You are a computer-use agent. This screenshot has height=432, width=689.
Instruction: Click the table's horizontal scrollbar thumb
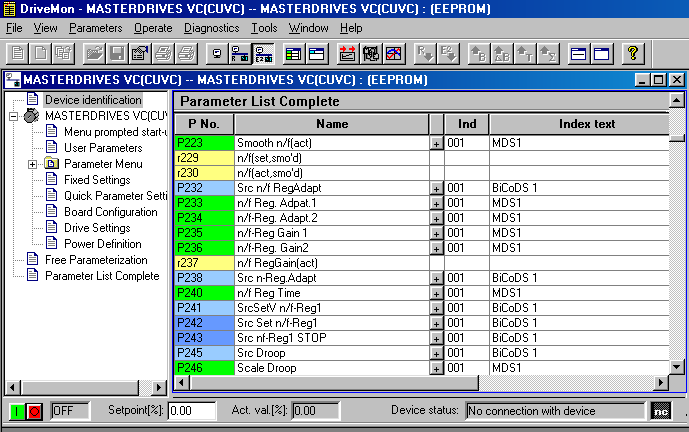334,383
